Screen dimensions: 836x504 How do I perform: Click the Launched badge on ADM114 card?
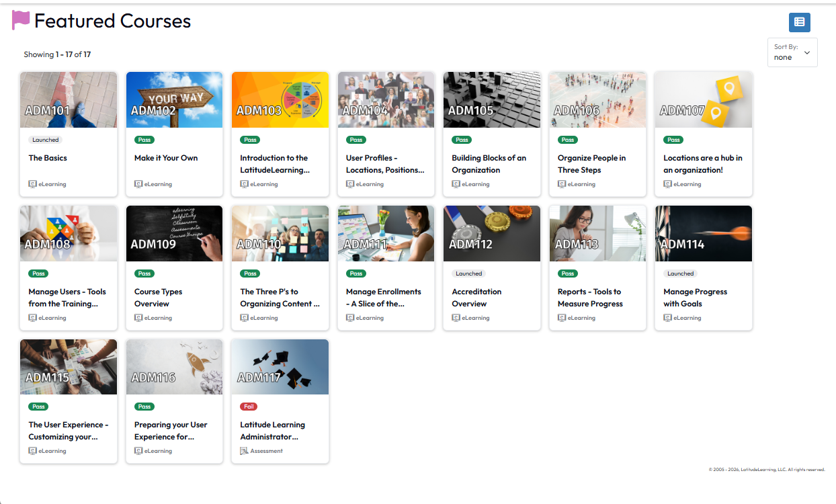[680, 274]
